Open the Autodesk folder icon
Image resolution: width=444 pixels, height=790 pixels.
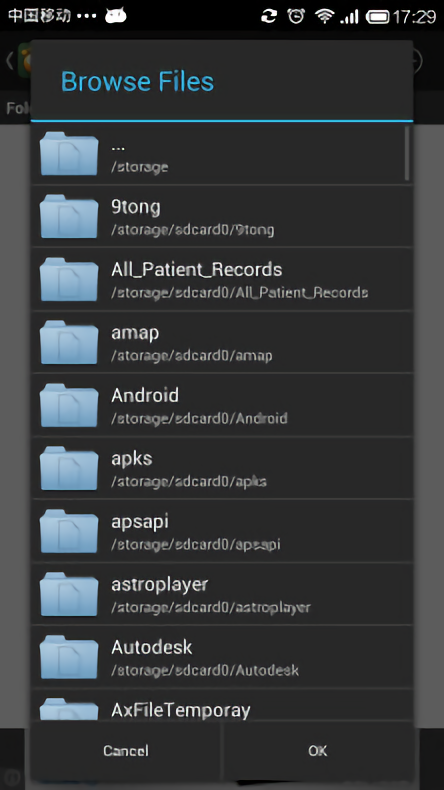click(x=69, y=657)
